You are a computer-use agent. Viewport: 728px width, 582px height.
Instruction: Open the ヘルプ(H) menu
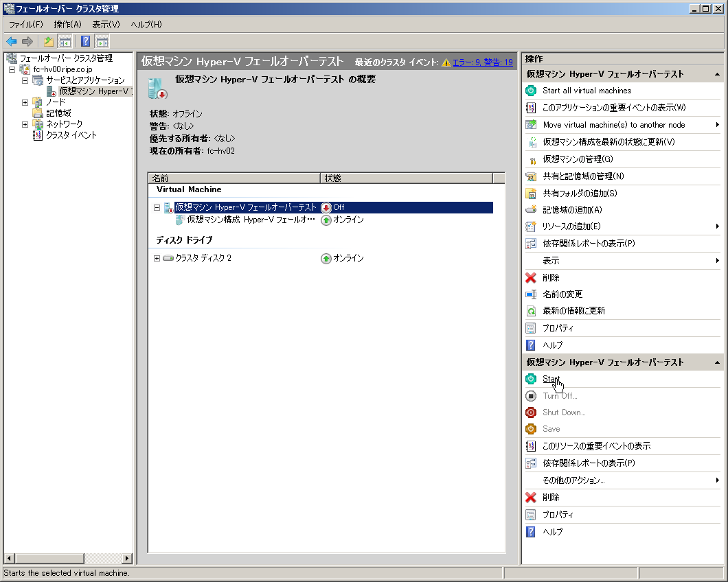146,25
